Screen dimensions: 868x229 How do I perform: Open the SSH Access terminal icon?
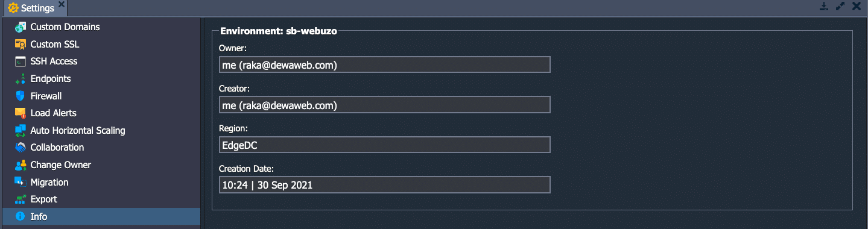tap(21, 61)
